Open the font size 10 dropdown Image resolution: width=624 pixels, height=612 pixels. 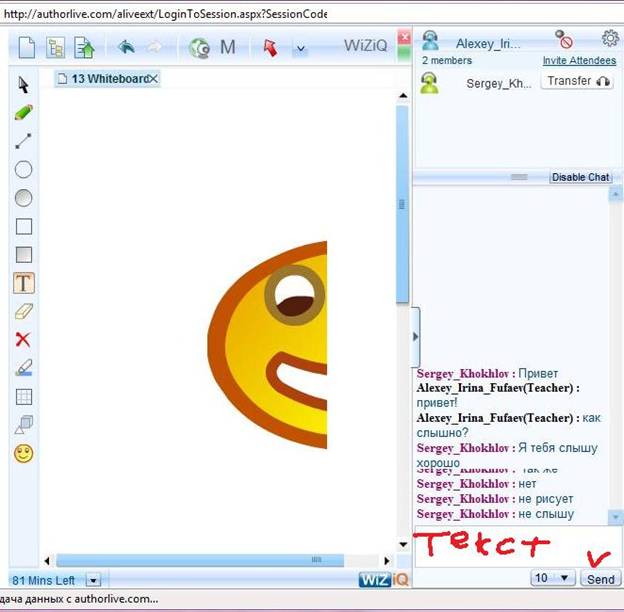(553, 578)
